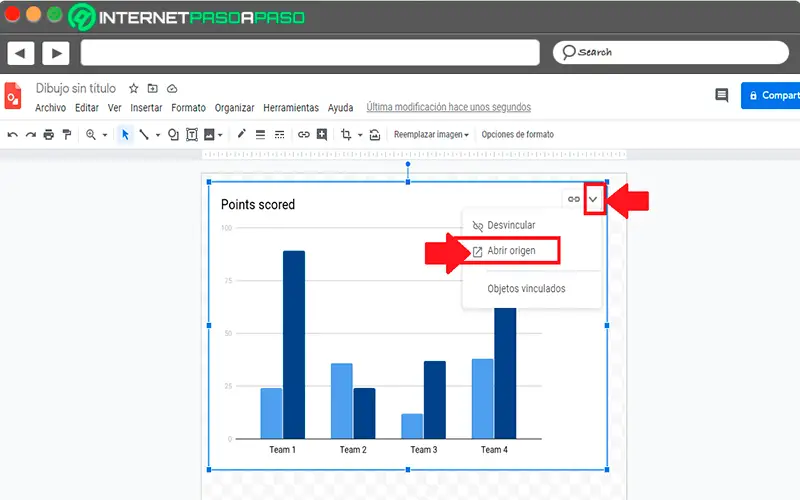Click the Zoom magnifier icon
800x500 pixels.
pyautogui.click(x=91, y=135)
